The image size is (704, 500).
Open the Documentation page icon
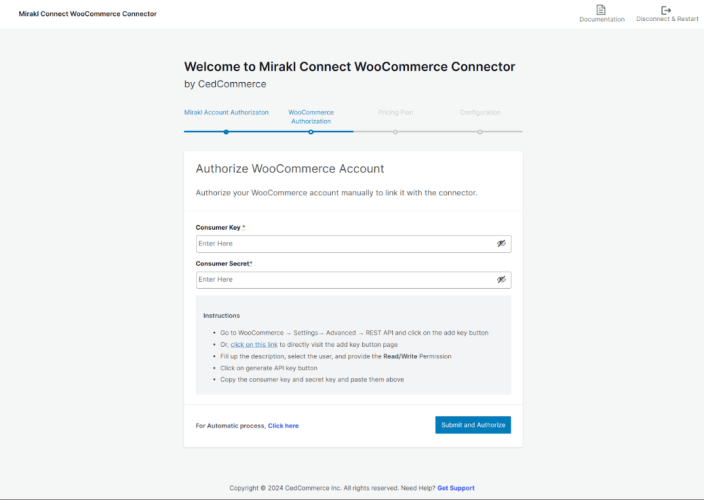601,9
